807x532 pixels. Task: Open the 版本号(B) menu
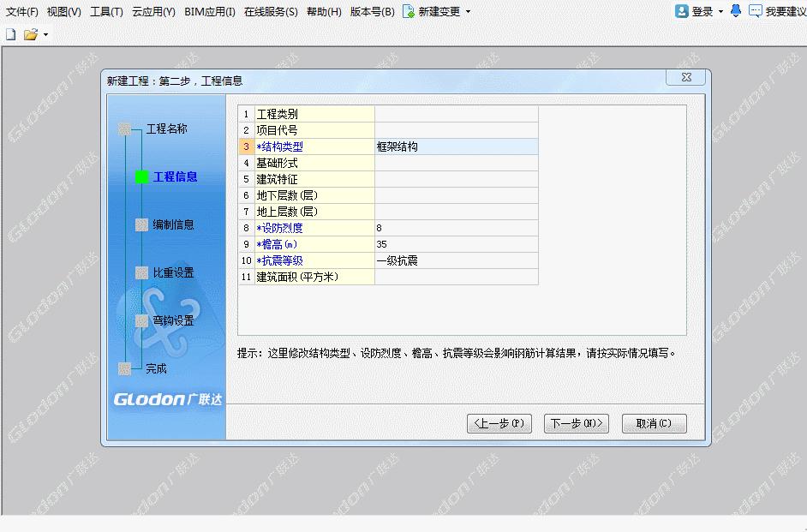tap(372, 11)
